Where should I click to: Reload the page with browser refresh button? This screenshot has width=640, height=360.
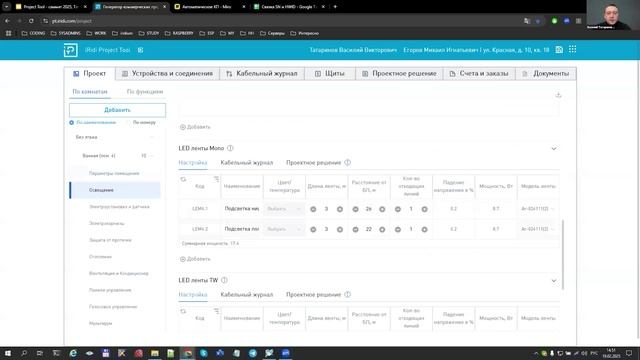[31, 20]
